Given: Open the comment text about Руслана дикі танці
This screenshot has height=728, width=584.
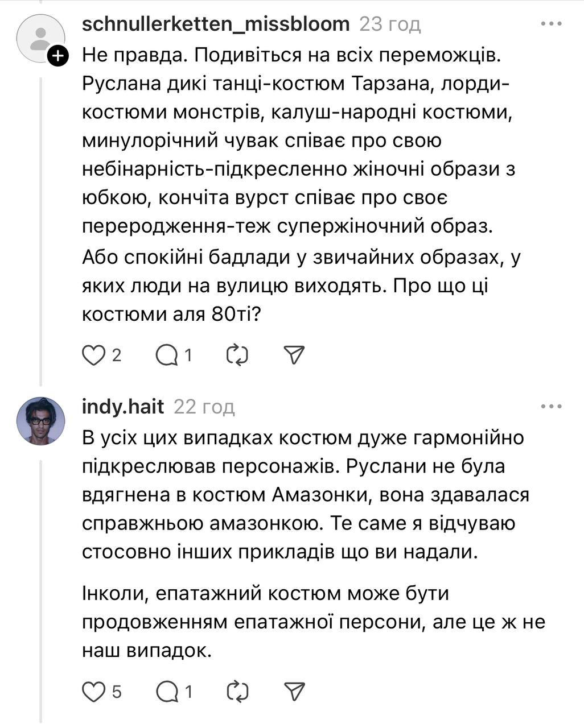Looking at the screenshot, I should 296,84.
